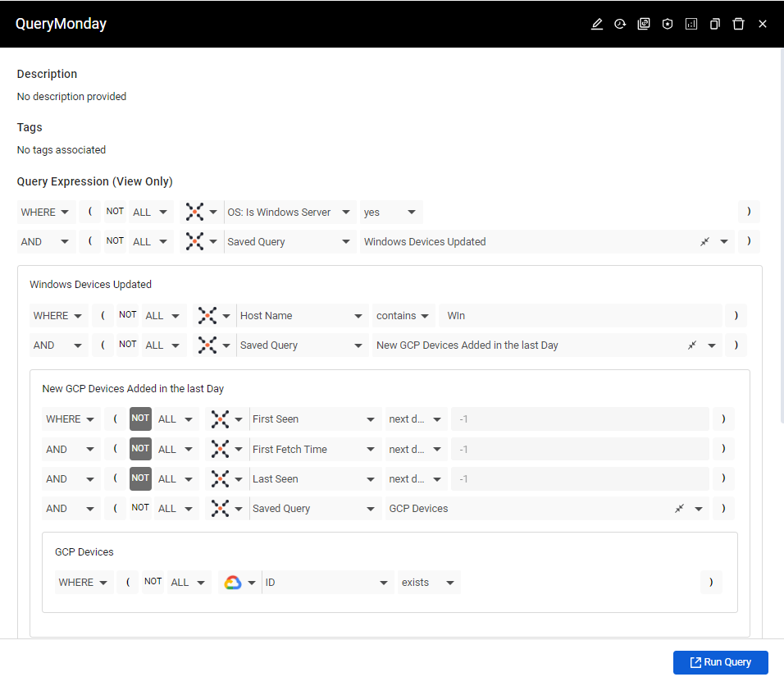Toggle NOT on Last Seen row
This screenshot has width=784, height=677.
140,478
